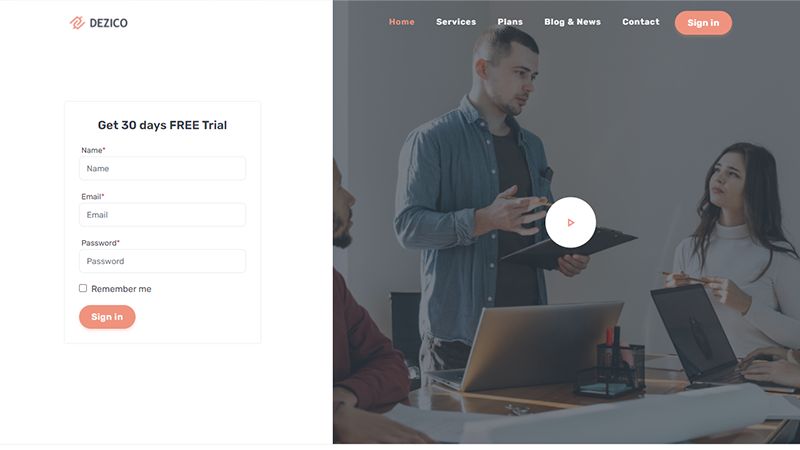
Task: Open Blog & News section
Action: pyautogui.click(x=572, y=22)
